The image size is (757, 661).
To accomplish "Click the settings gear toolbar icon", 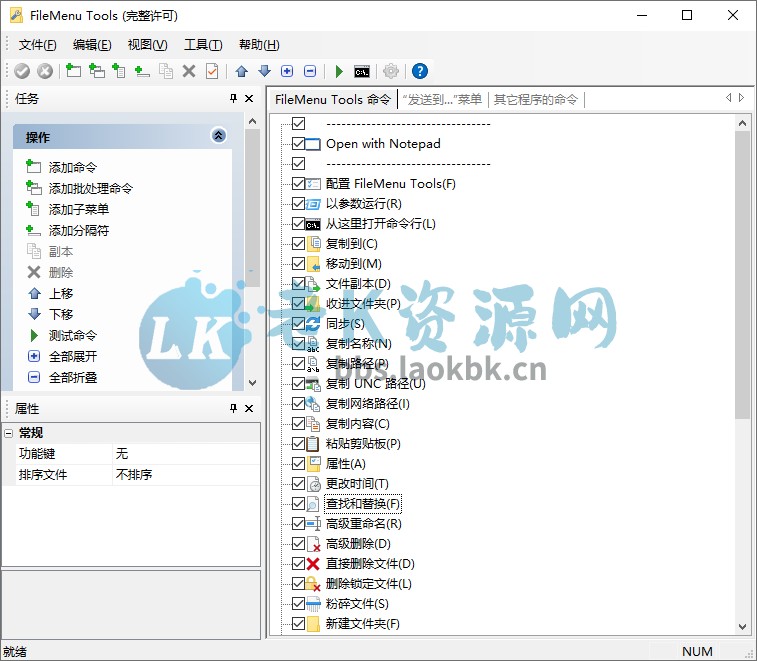I will [391, 71].
